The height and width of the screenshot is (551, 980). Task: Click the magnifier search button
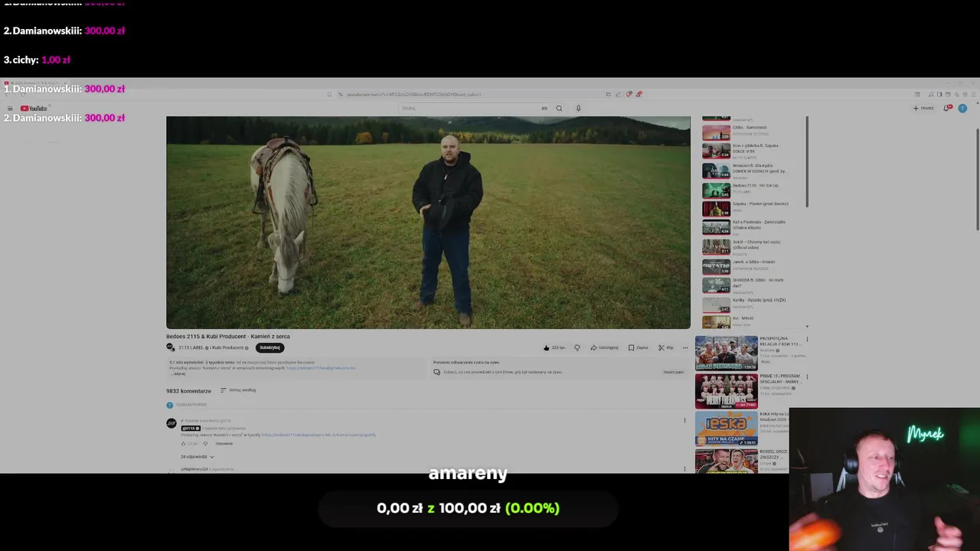559,109
